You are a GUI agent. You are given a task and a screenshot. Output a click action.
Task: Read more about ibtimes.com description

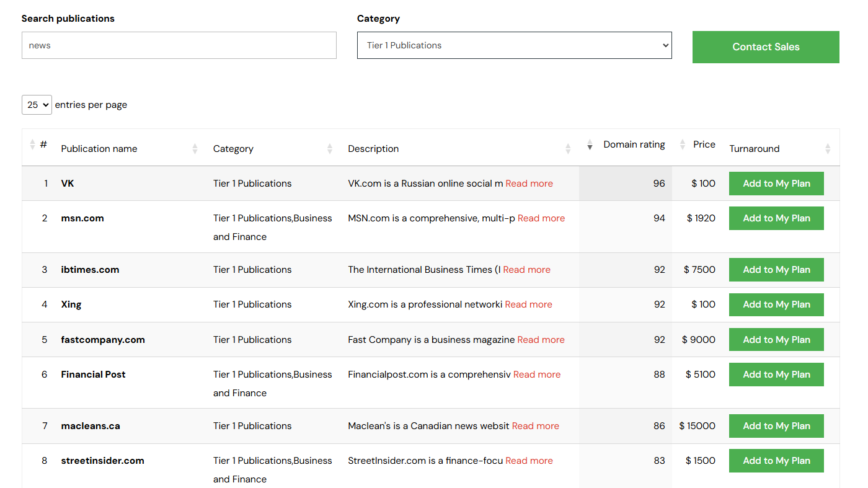coord(526,270)
